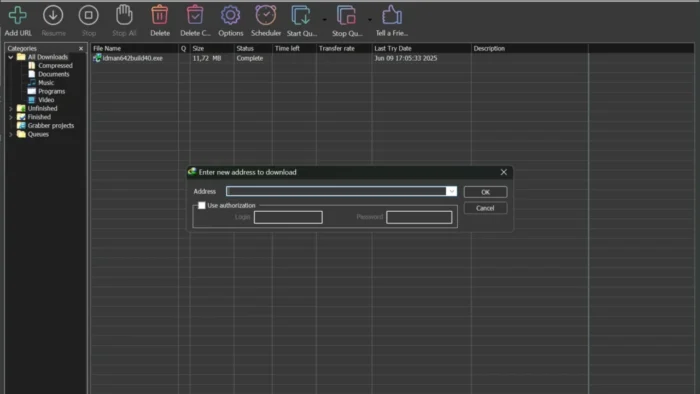Image resolution: width=700 pixels, height=394 pixels.
Task: Click the Stop Queue icon
Action: pyautogui.click(x=346, y=16)
